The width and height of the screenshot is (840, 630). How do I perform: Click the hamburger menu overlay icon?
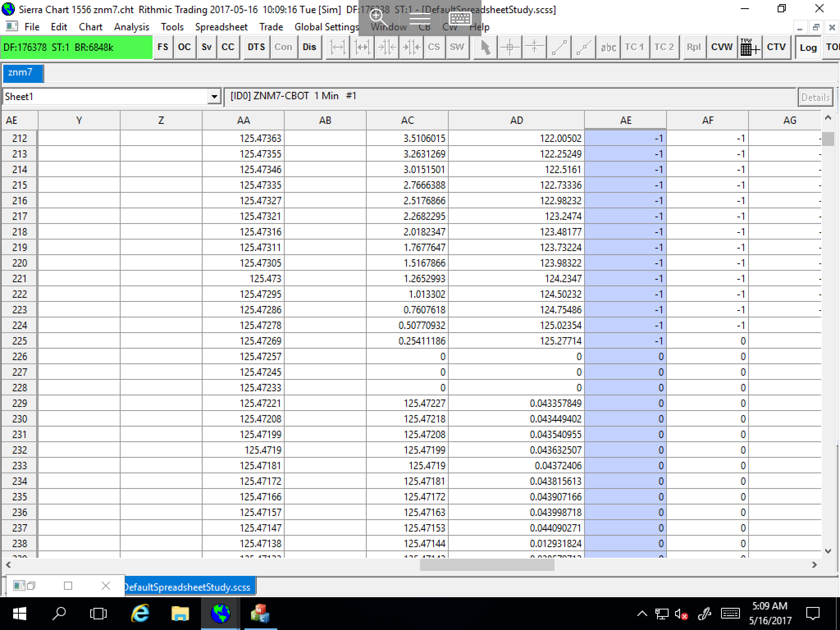[x=420, y=18]
